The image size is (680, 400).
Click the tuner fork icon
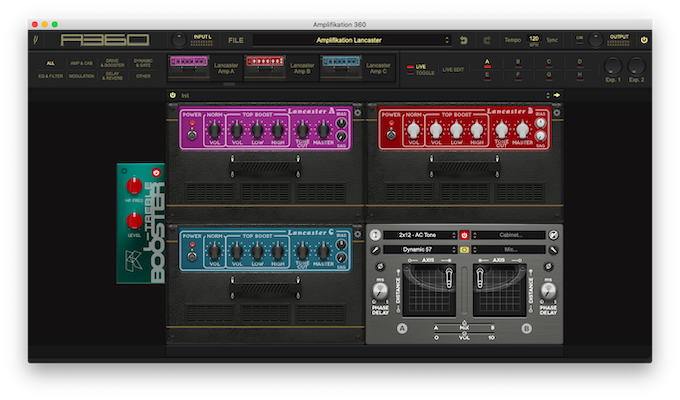point(36,40)
